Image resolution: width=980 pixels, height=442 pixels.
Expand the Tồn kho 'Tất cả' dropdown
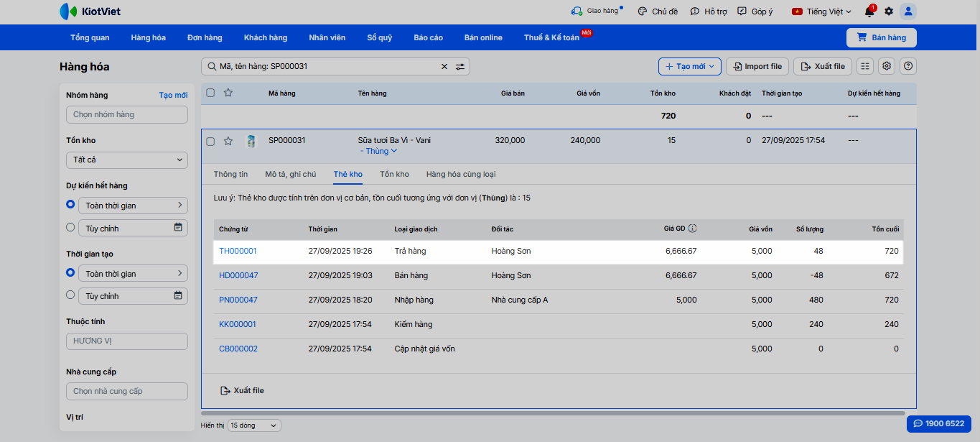(x=127, y=160)
